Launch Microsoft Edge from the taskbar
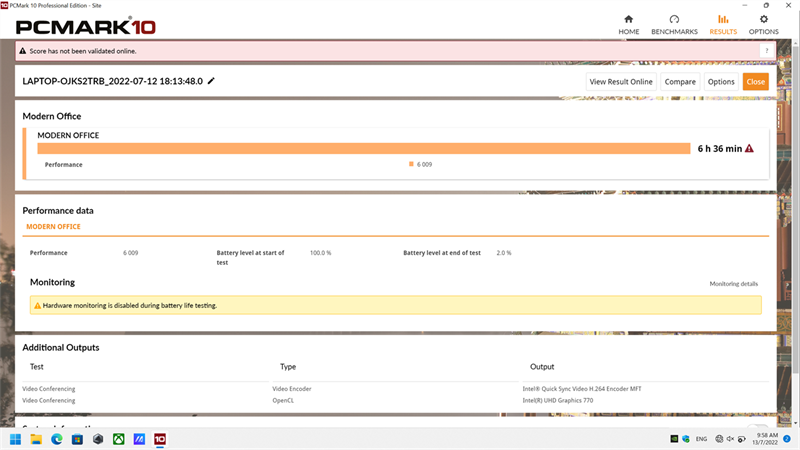This screenshot has height=450, width=800. tap(57, 439)
